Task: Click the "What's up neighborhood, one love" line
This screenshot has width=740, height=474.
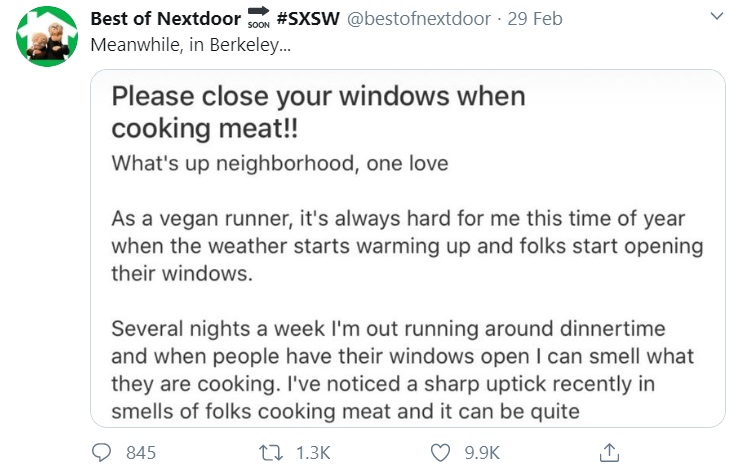Action: [x=286, y=163]
